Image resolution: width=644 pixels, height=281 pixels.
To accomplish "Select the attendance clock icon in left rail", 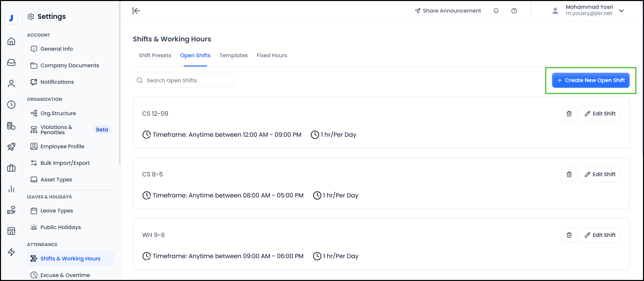I will coord(11,105).
